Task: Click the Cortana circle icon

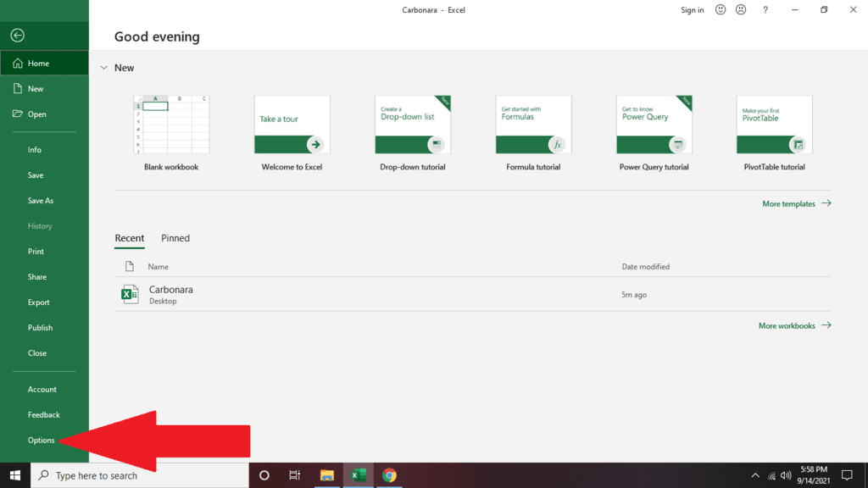Action: (x=264, y=475)
